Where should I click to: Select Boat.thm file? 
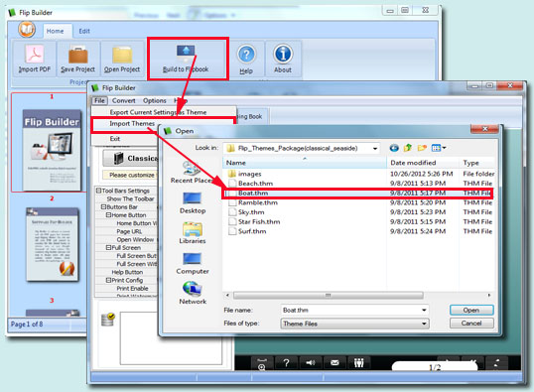(253, 194)
